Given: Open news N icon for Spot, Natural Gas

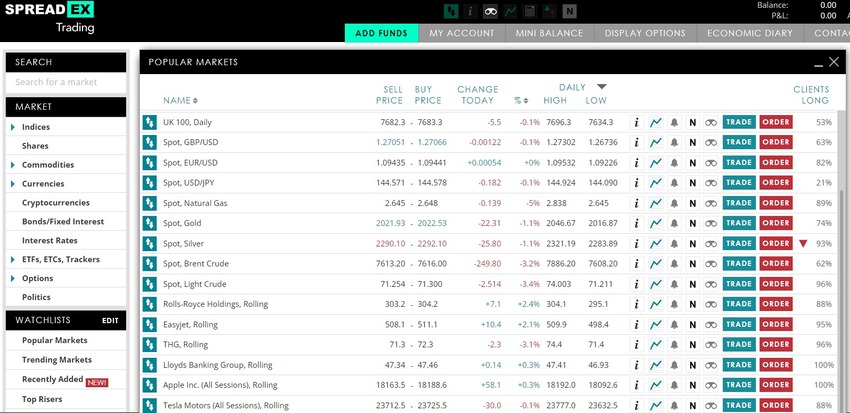Looking at the screenshot, I should click(x=692, y=203).
